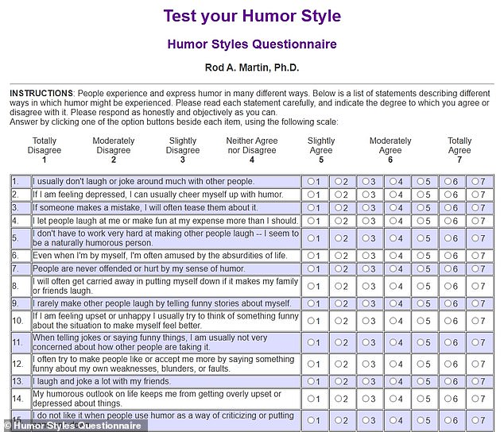Click the 'Test your Humor Style' heading
The height and width of the screenshot is (432, 504).
[252, 16]
